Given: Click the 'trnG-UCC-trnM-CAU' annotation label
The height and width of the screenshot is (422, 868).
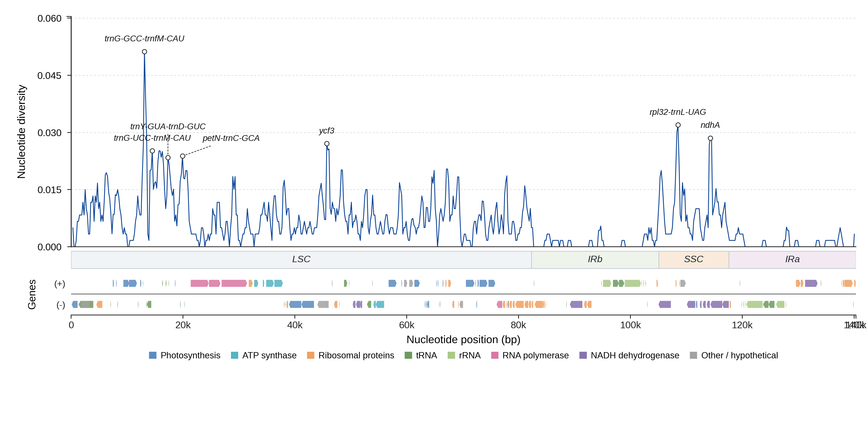Looking at the screenshot, I should (152, 138).
